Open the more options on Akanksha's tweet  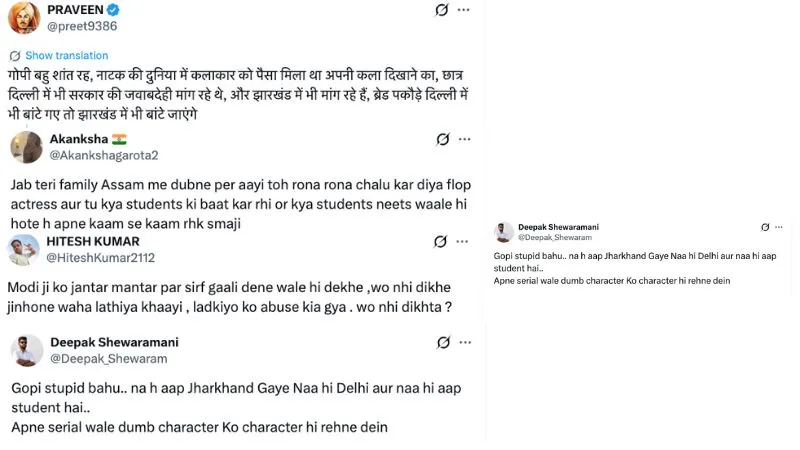tap(464, 139)
